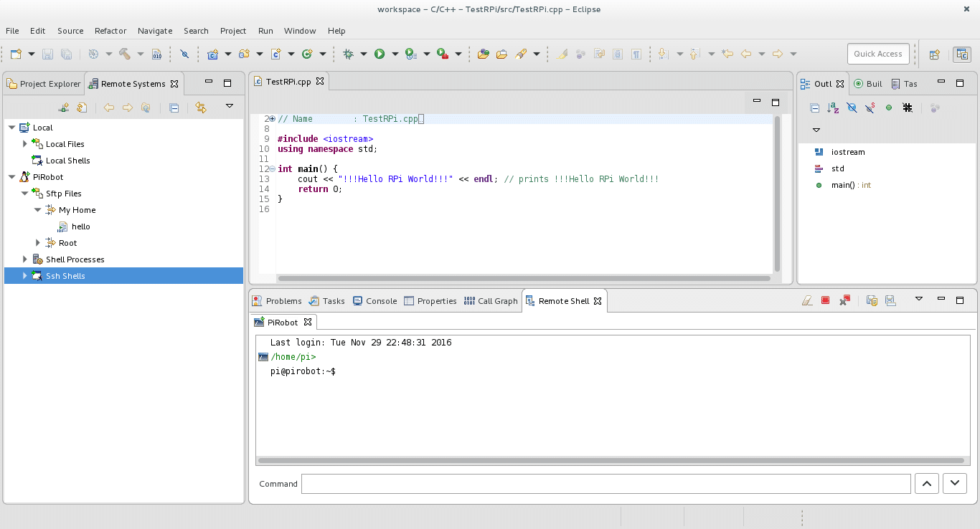Open the Navigate menu
The image size is (980, 529).
tap(155, 31)
